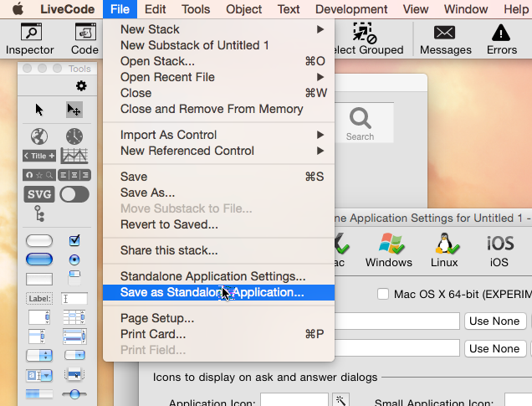532x406 pixels.
Task: Open the Object menu
Action: [243, 9]
